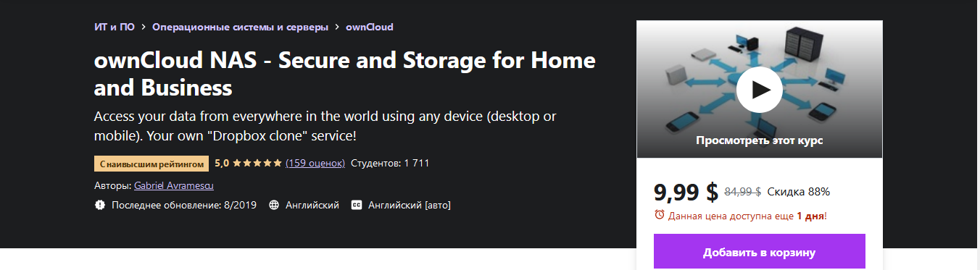View the 159 оценок ratings link
The width and height of the screenshot is (980, 270).
315,163
